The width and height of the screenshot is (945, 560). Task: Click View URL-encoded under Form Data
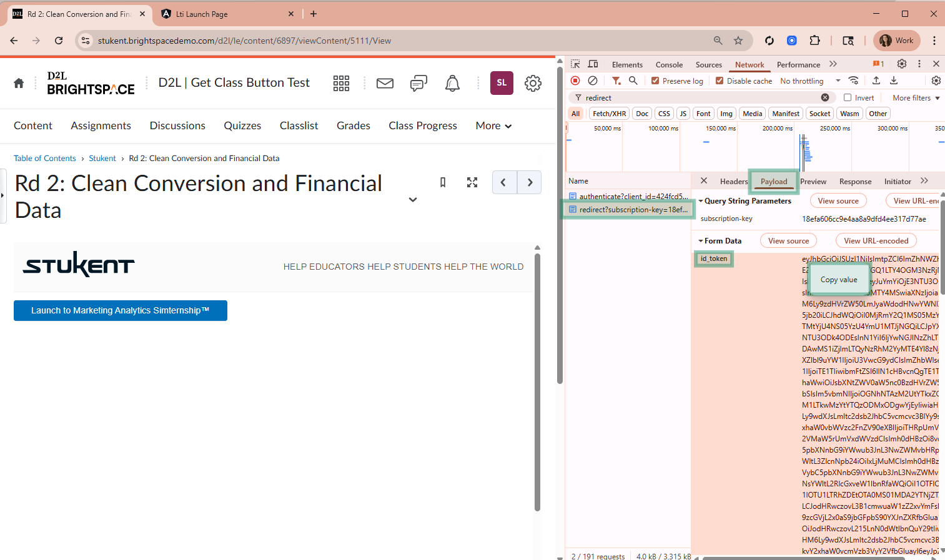click(x=876, y=240)
